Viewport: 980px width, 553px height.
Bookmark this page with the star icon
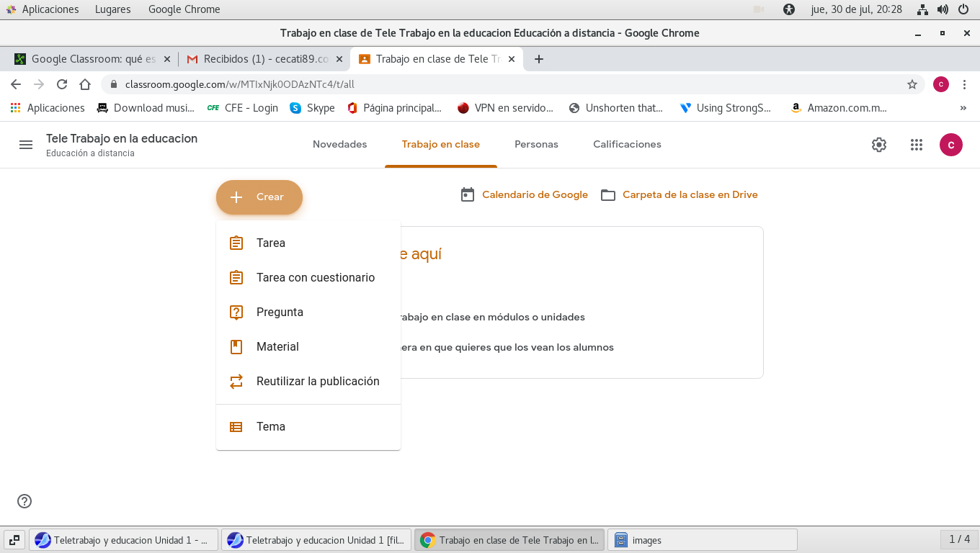[x=912, y=84]
